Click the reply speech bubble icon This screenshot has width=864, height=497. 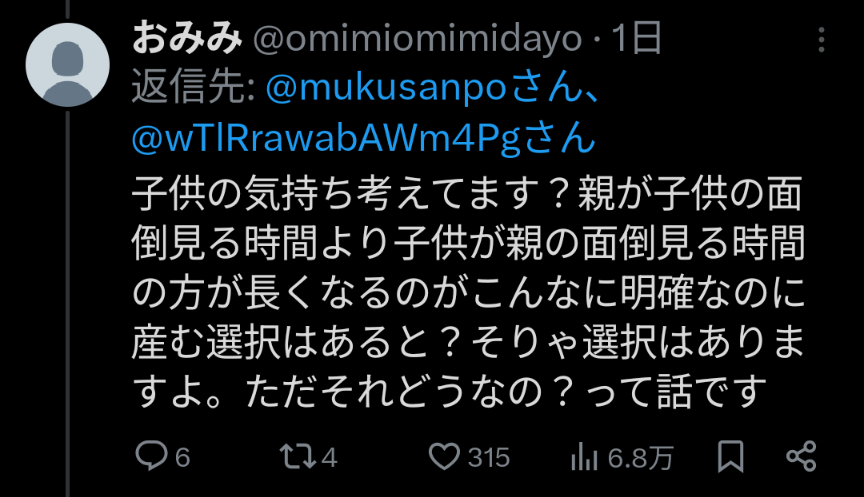151,456
